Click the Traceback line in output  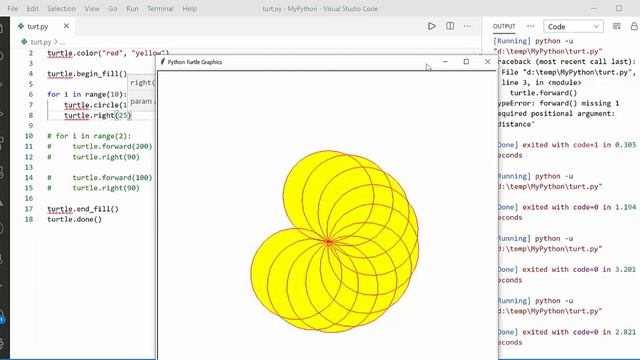[x=567, y=62]
